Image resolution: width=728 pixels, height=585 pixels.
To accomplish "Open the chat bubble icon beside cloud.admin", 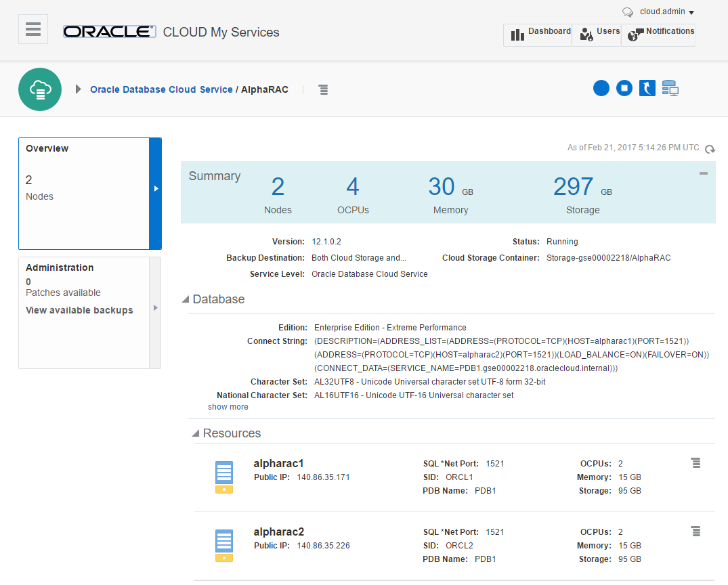I will [x=627, y=12].
